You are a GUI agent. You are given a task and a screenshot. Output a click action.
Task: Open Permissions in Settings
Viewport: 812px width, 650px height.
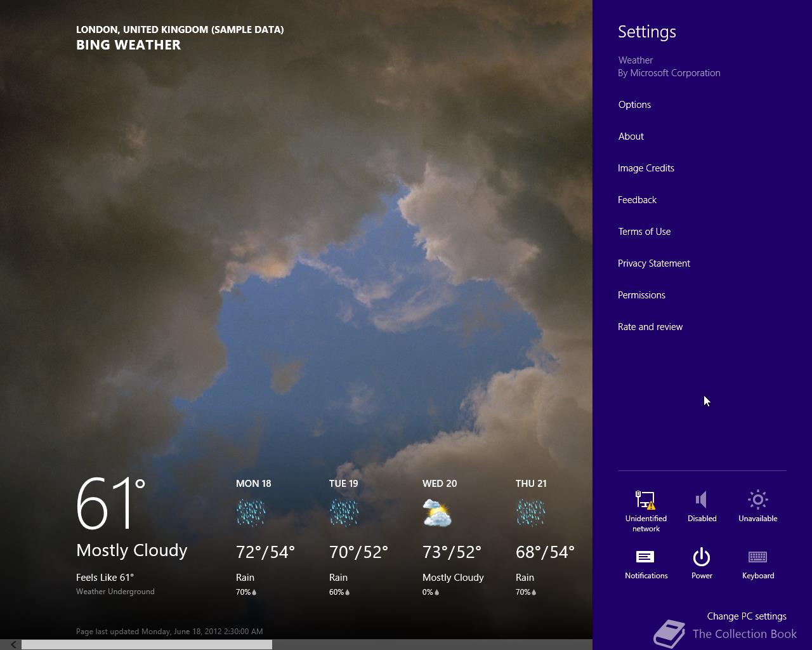tap(641, 295)
